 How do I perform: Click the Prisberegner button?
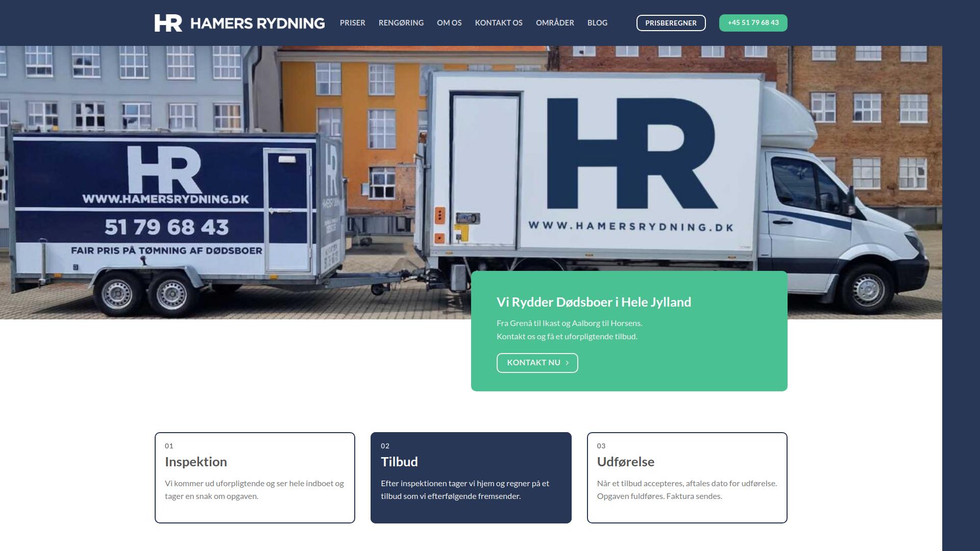[x=671, y=23]
